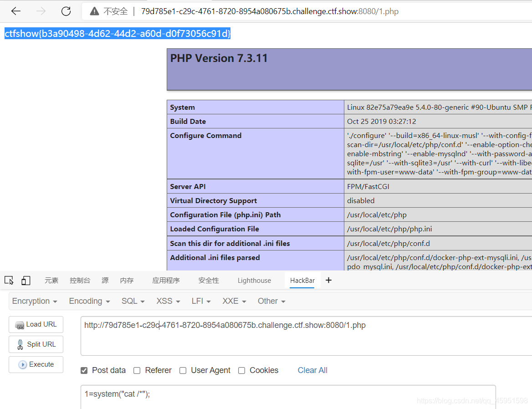
Task: Click the /usr/local/etc/php/php.ini value
Action: pos(389,229)
